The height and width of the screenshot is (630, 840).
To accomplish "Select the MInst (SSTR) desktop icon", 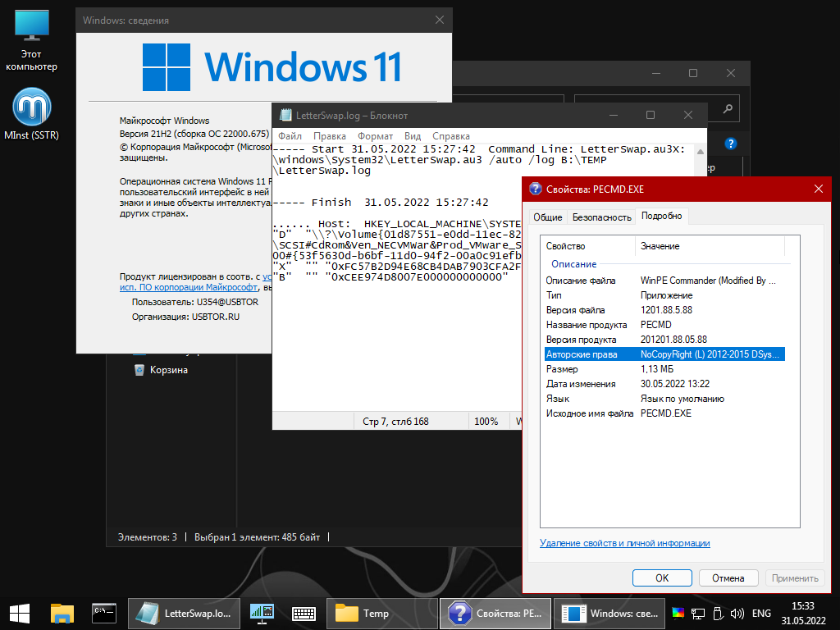I will click(x=32, y=114).
